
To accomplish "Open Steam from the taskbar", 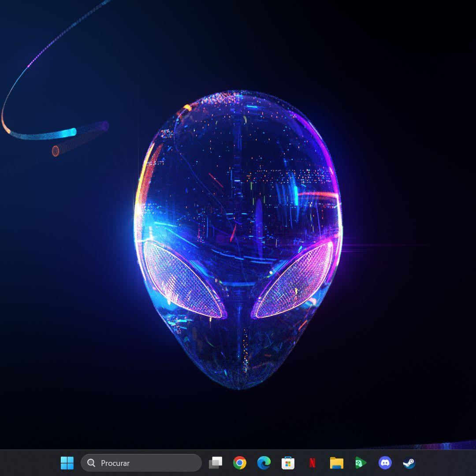I will [x=409, y=463].
